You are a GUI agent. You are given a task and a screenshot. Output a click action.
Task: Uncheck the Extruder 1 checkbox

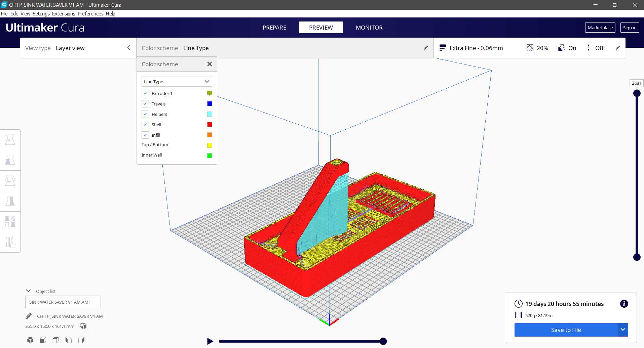[145, 93]
